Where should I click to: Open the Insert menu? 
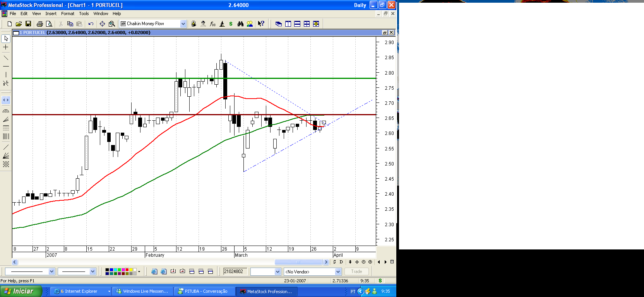coord(51,14)
